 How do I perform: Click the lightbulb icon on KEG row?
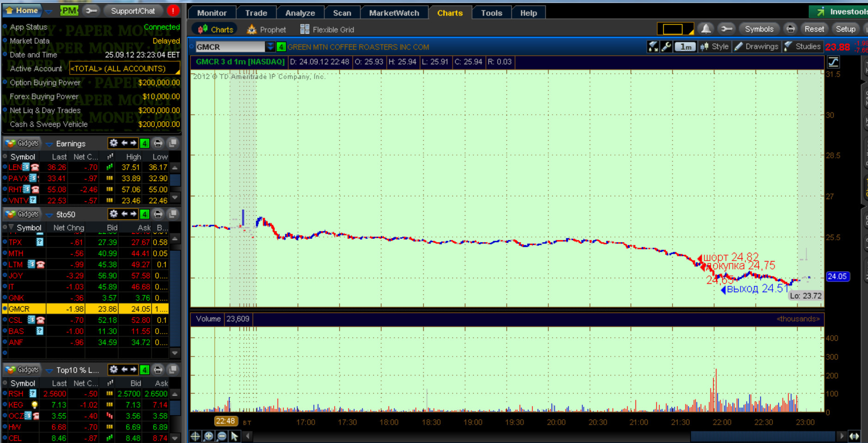(x=35, y=405)
